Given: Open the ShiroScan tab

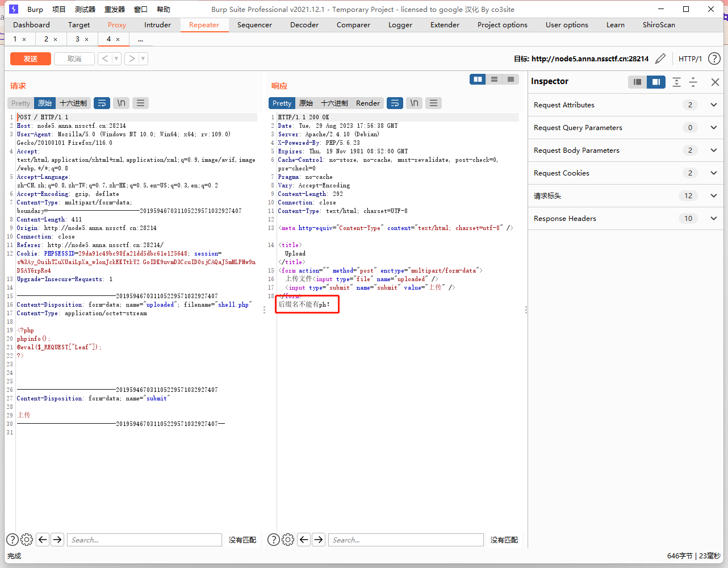Looking at the screenshot, I should tap(659, 24).
